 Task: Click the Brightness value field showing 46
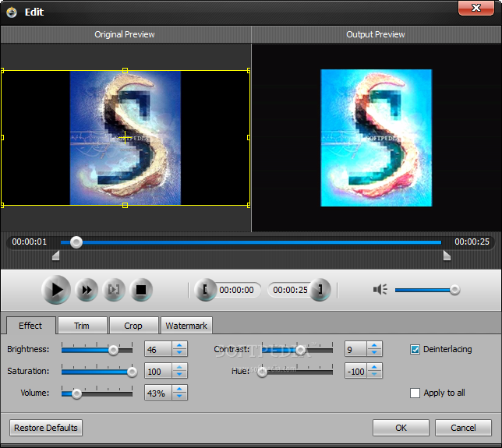[158, 349]
